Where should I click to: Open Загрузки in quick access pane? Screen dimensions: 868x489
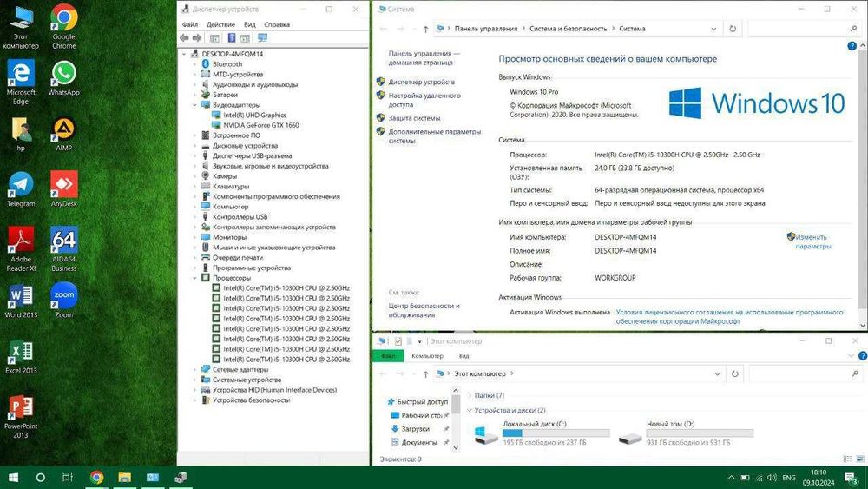[x=415, y=429]
